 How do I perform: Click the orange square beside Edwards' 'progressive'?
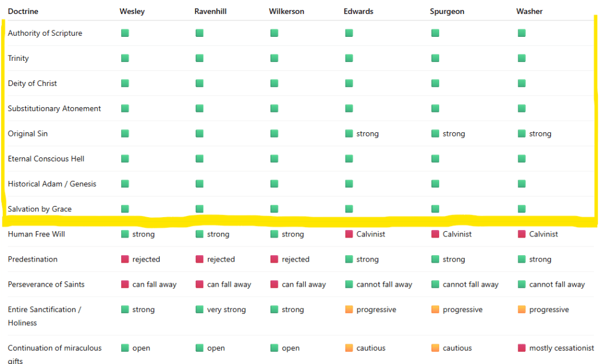click(349, 310)
